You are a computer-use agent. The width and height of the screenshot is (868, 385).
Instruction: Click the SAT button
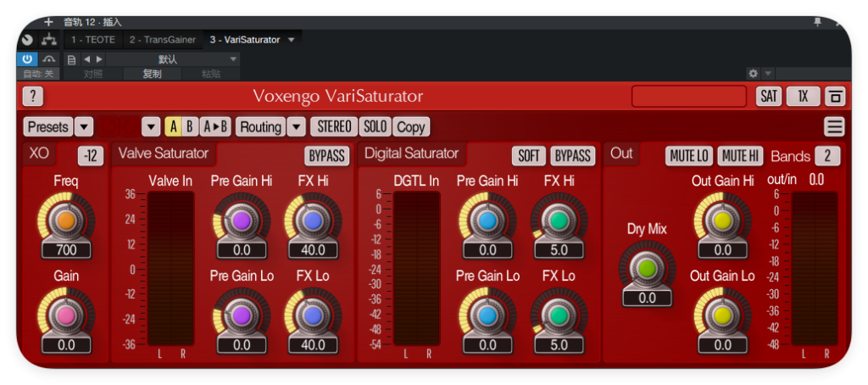click(x=769, y=97)
